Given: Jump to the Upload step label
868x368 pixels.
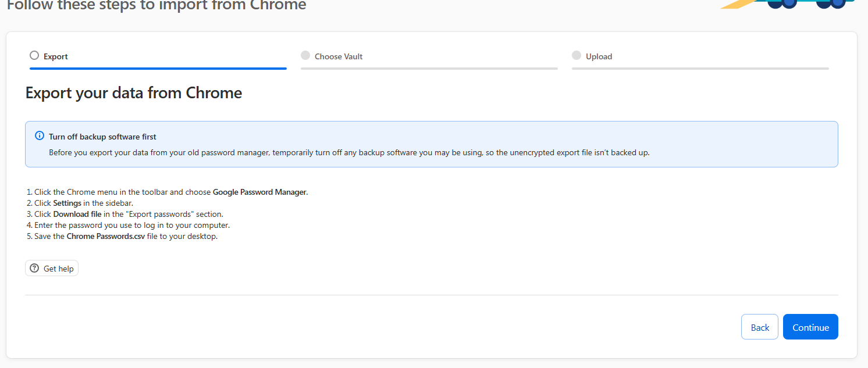Looking at the screenshot, I should [x=599, y=56].
